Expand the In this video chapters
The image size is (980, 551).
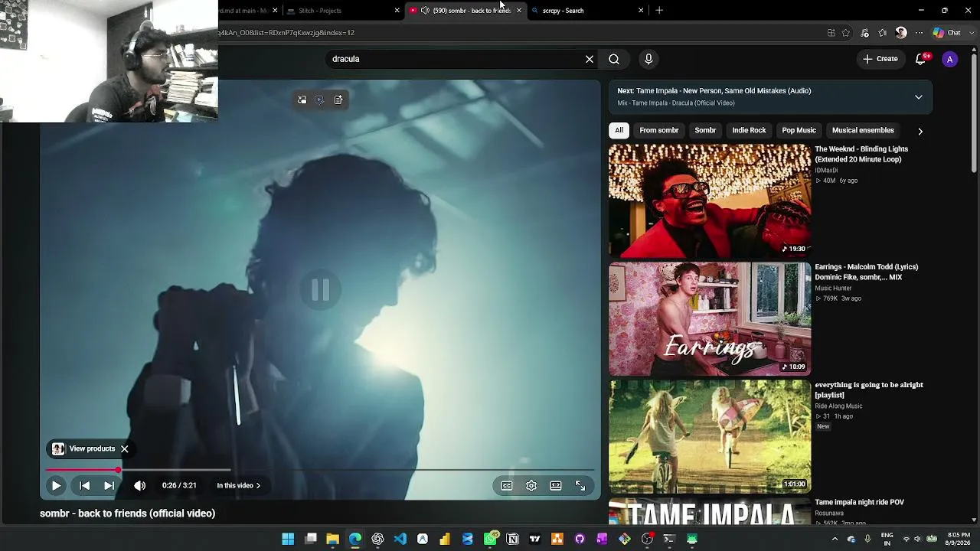pos(238,485)
